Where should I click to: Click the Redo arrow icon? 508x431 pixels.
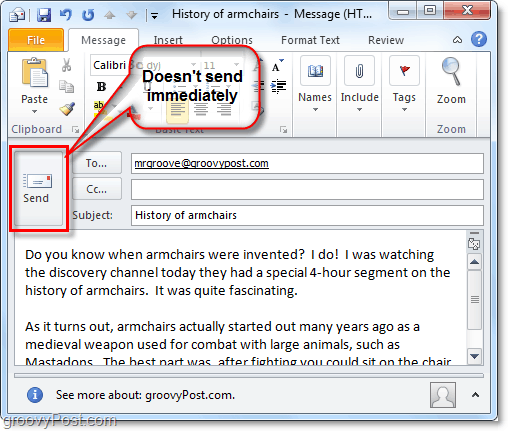(88, 15)
